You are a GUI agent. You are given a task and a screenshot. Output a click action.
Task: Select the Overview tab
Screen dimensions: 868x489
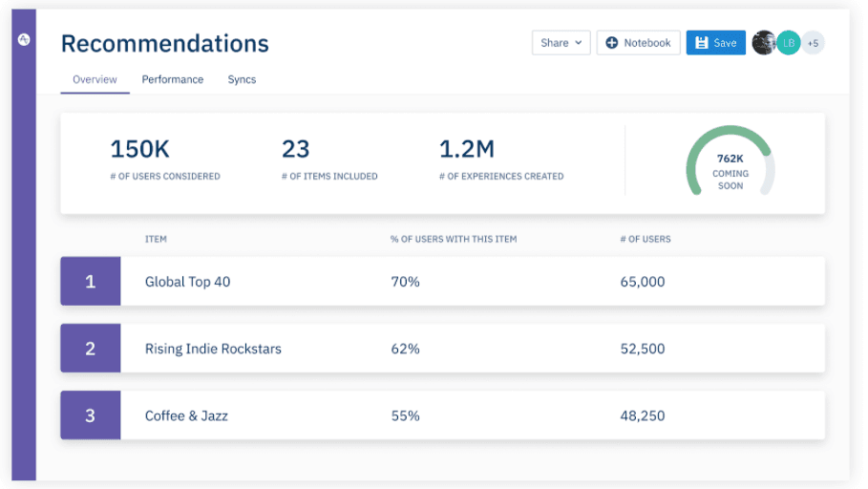point(95,79)
